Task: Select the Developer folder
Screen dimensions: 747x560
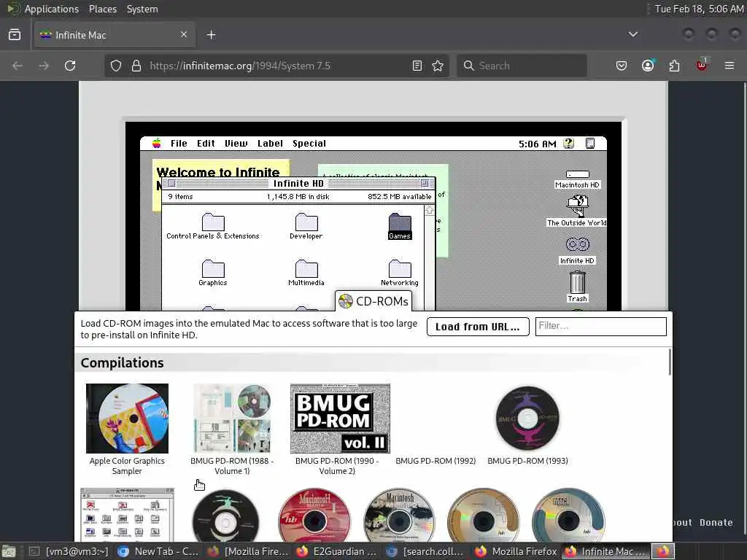Action: (x=306, y=226)
